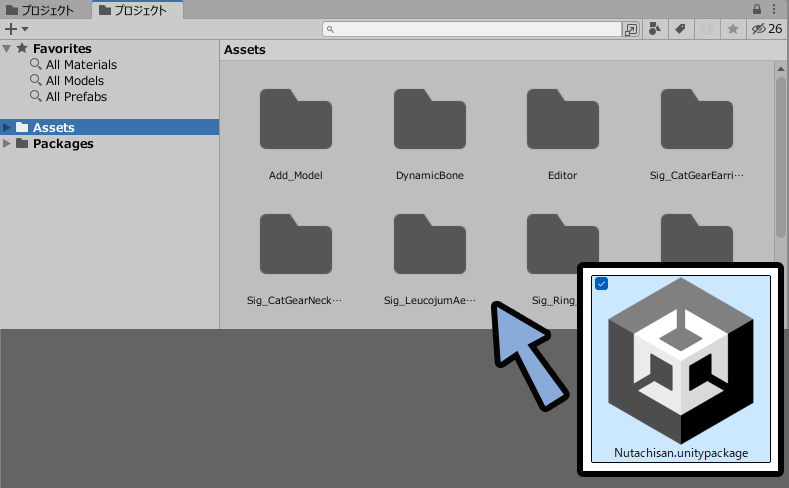The width and height of the screenshot is (789, 488).
Task: Click the Nutachisan.unitypackage file name
Action: (681, 453)
